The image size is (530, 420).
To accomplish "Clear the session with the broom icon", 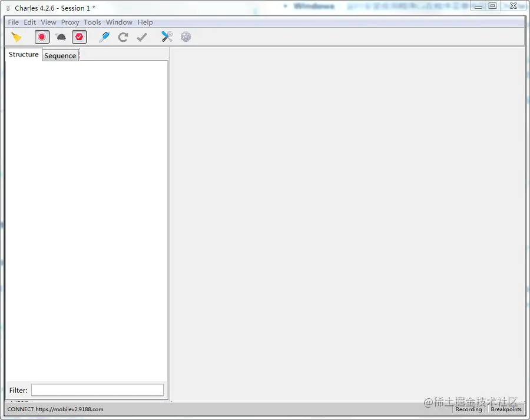I will (16, 37).
